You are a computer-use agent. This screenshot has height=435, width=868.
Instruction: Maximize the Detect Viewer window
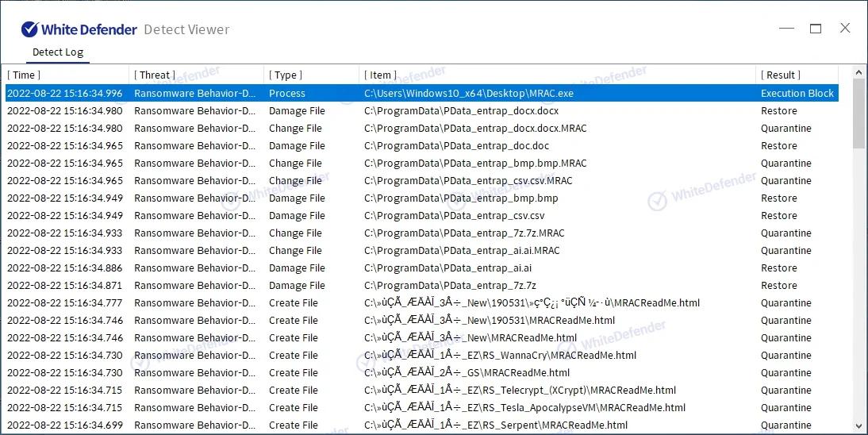(x=816, y=29)
